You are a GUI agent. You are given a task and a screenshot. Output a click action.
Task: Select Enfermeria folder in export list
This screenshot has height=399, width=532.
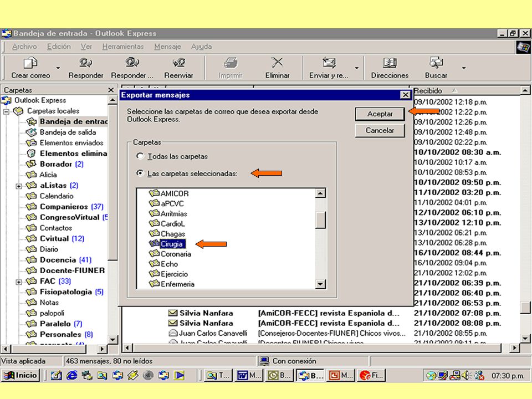point(177,284)
